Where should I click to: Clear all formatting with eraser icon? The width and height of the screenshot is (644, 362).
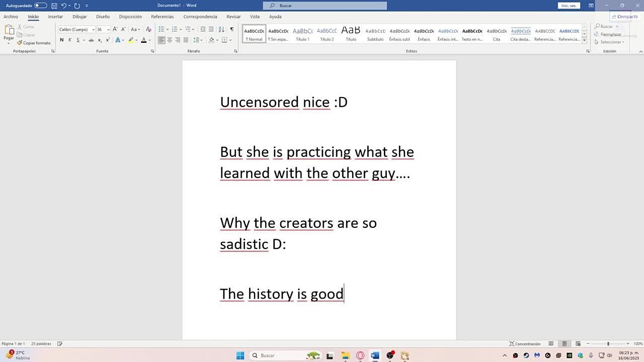tap(148, 29)
